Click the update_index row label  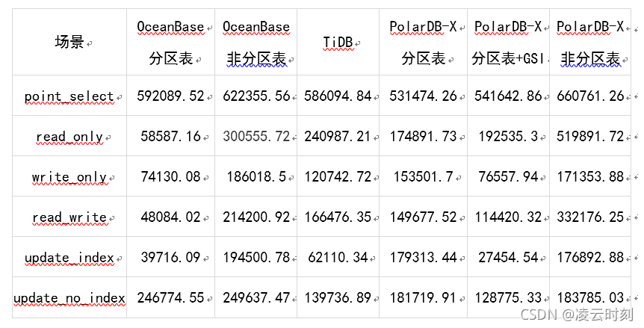click(69, 258)
